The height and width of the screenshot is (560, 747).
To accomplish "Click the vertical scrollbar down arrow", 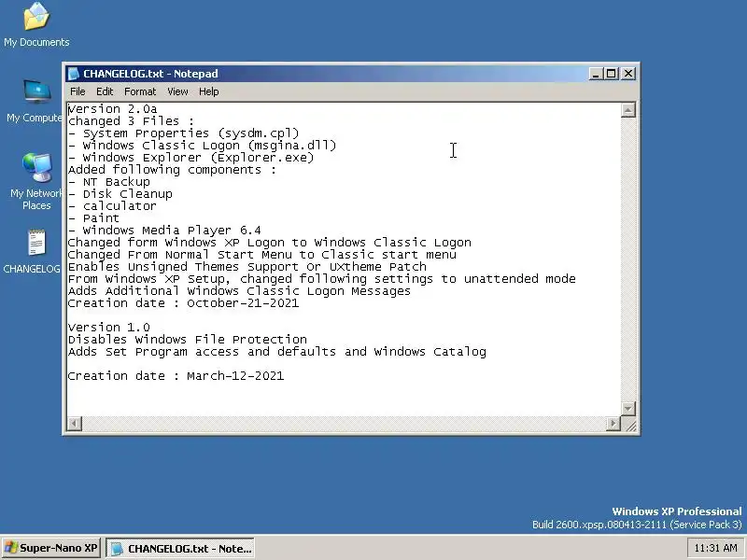I will coord(628,409).
